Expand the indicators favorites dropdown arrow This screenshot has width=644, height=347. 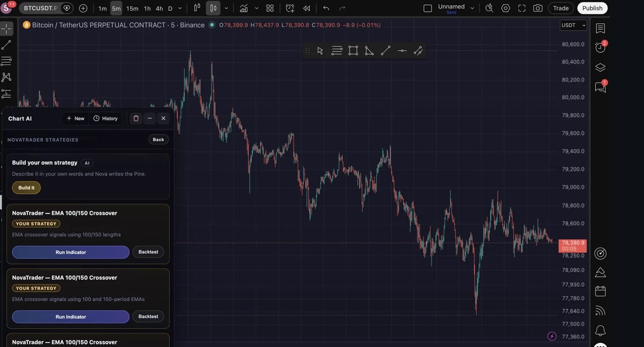point(257,8)
